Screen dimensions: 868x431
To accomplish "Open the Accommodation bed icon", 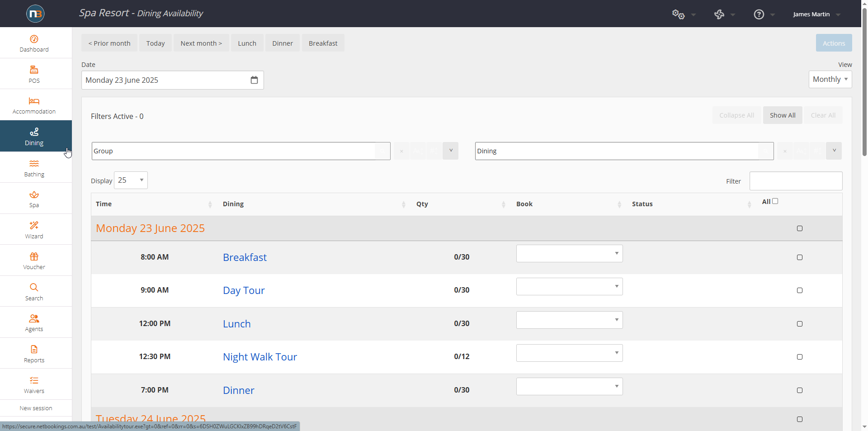I will (34, 101).
